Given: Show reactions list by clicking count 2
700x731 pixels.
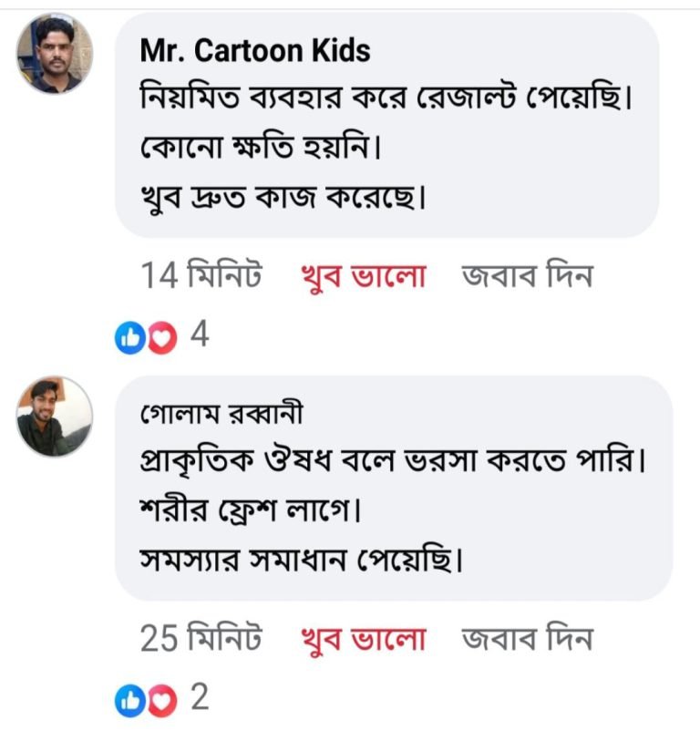Looking at the screenshot, I should pos(199,699).
